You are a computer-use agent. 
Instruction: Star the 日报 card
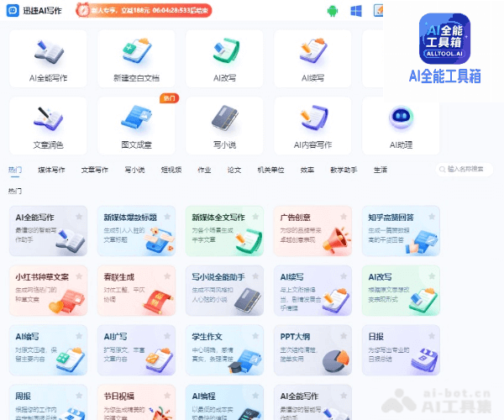(432, 336)
